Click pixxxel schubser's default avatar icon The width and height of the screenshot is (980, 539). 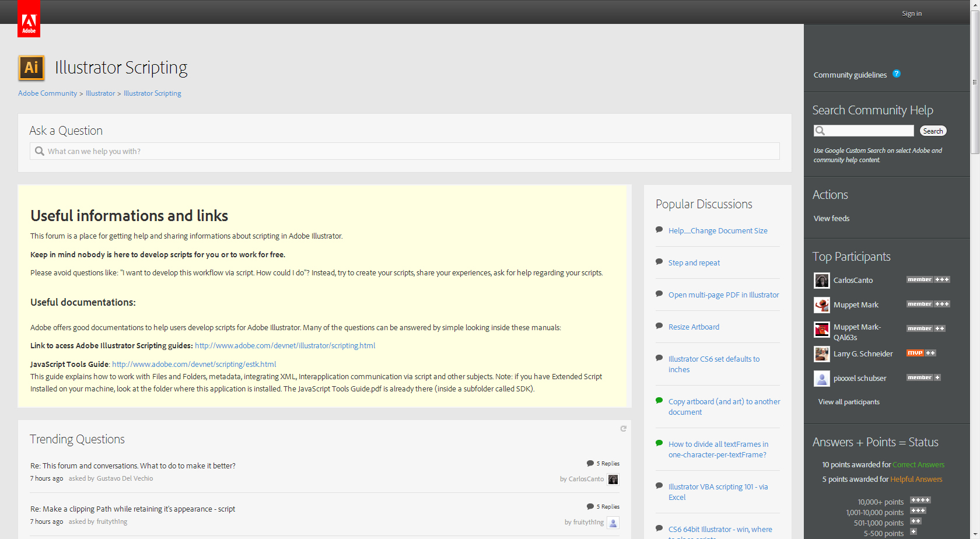coord(821,378)
